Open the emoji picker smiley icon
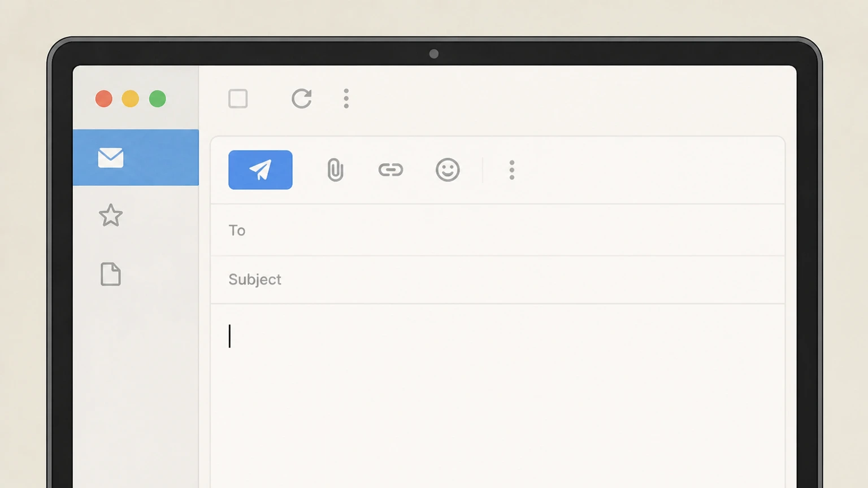 (x=448, y=170)
